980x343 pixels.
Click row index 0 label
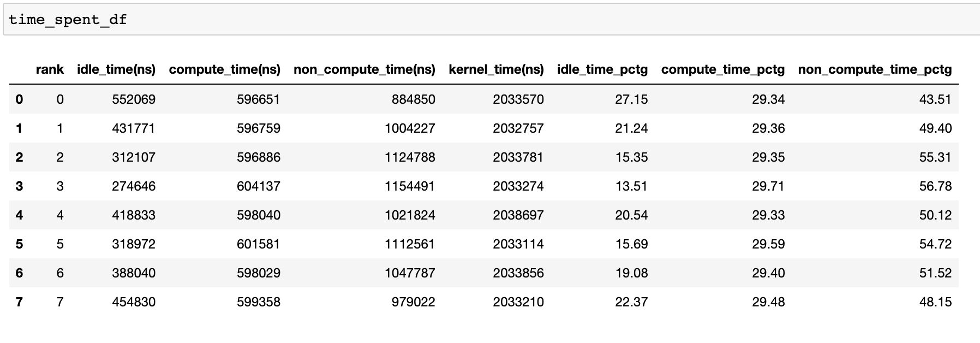click(x=20, y=99)
